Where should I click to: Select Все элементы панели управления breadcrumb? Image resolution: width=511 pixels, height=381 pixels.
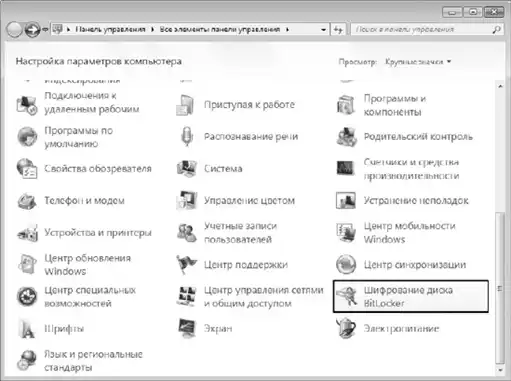pyautogui.click(x=220, y=29)
